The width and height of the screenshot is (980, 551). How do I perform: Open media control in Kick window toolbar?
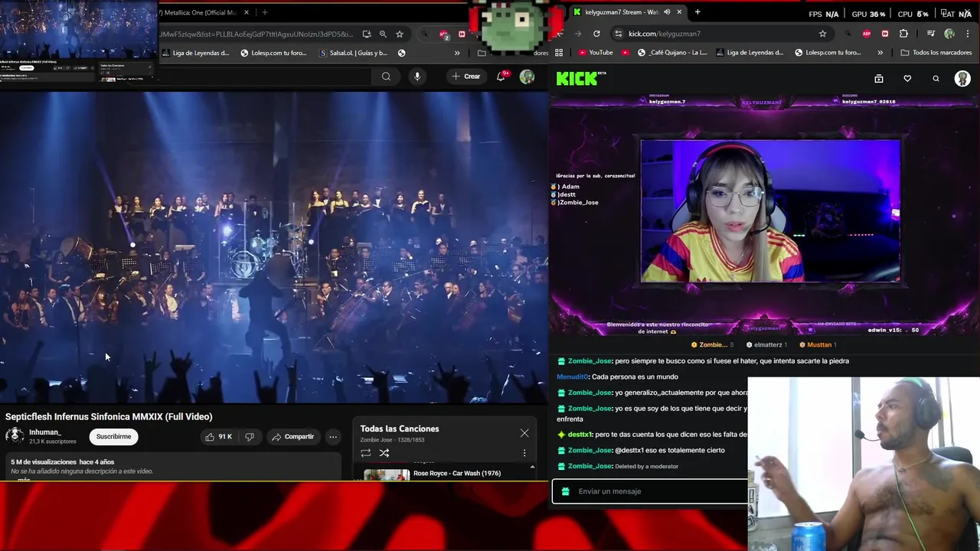[931, 34]
